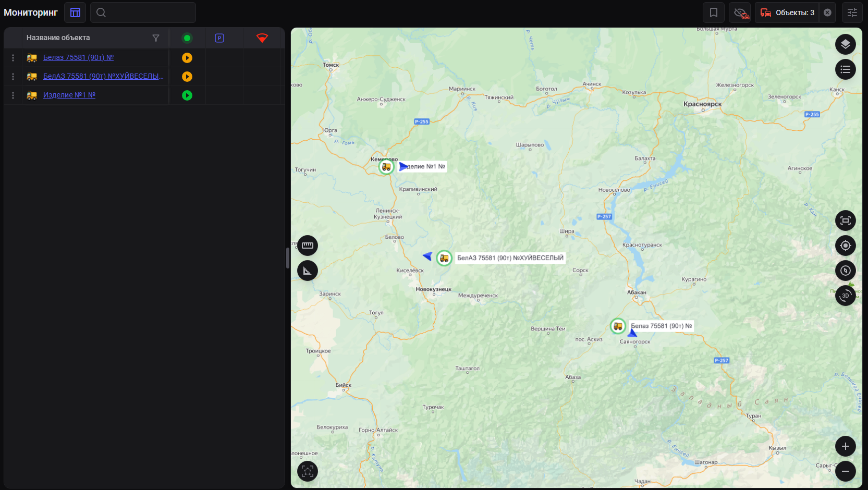Toggle hidden vehicles visibility icon
This screenshot has height=490, width=868.
[741, 13]
